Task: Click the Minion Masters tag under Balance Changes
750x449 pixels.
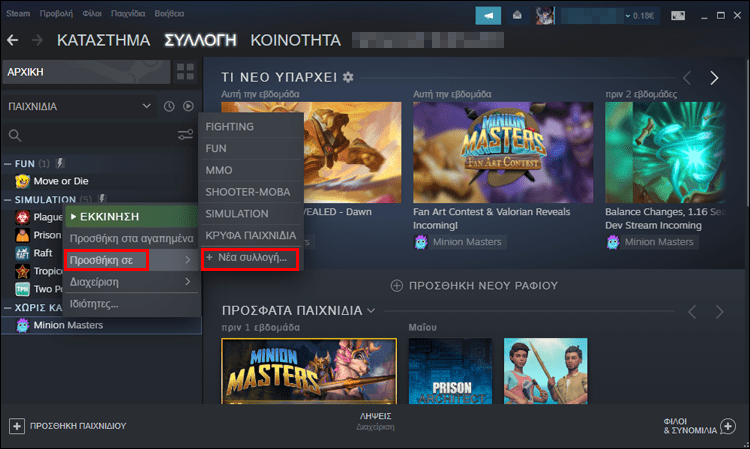Action: tap(652, 242)
